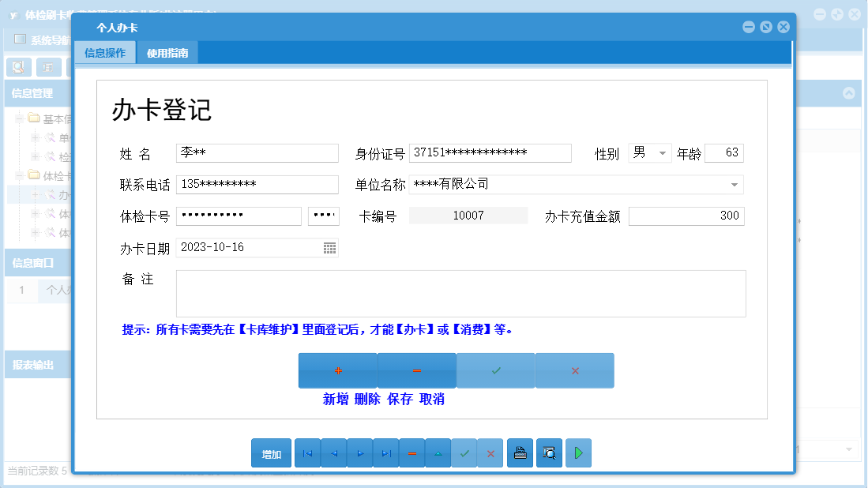This screenshot has height=488, width=868.
Task: Jump to last record with the navigation icon
Action: (x=385, y=452)
